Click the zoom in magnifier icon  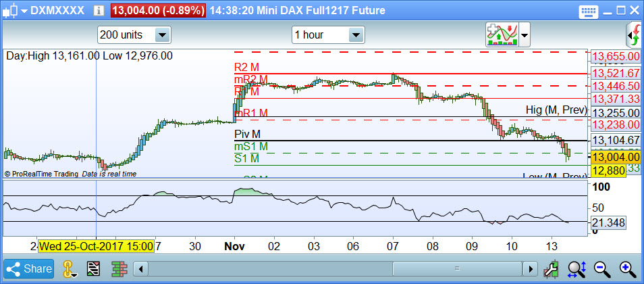[627, 269]
